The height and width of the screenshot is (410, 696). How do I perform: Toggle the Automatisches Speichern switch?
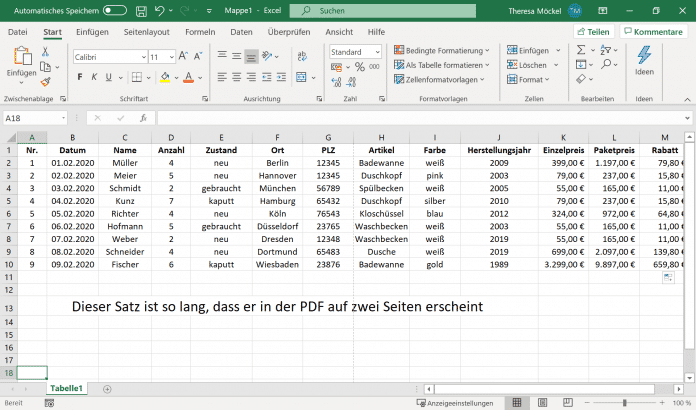tap(115, 10)
